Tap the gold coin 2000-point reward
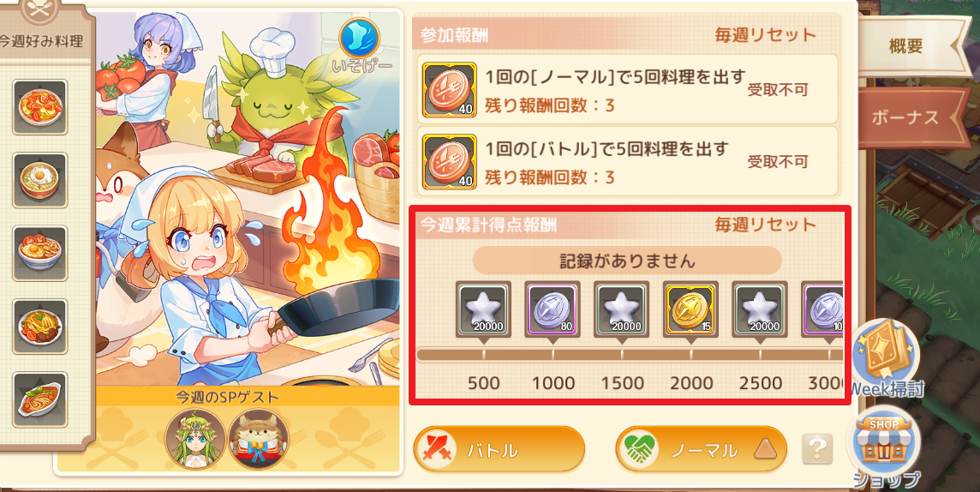This screenshot has width=980, height=492. point(690,309)
